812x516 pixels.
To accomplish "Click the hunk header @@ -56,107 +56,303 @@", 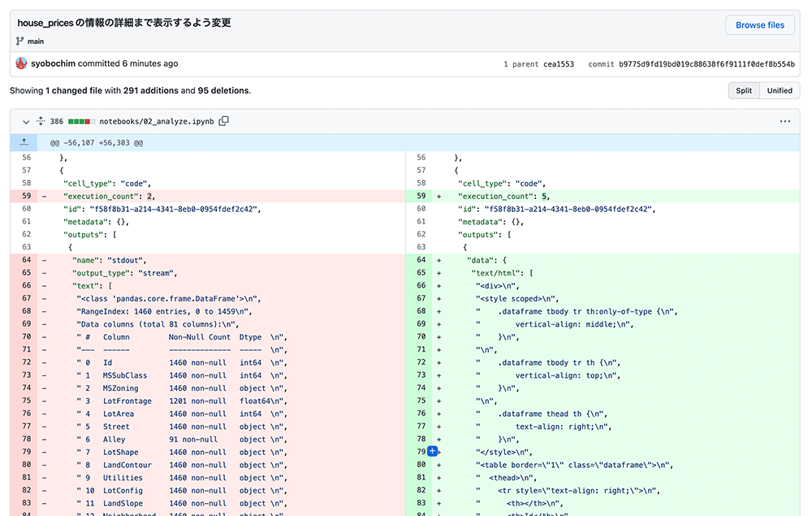I will pyautogui.click(x=97, y=143).
